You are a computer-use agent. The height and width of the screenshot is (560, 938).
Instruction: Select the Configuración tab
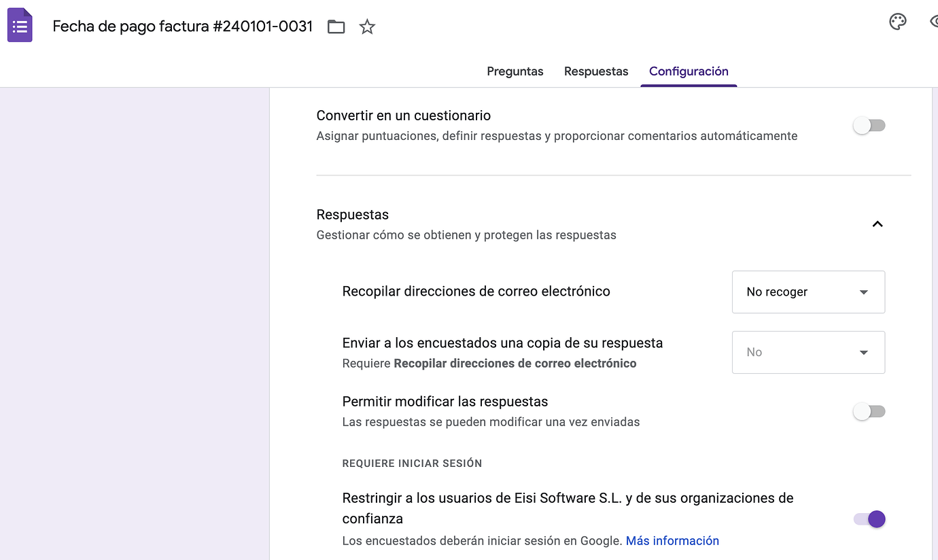[689, 71]
